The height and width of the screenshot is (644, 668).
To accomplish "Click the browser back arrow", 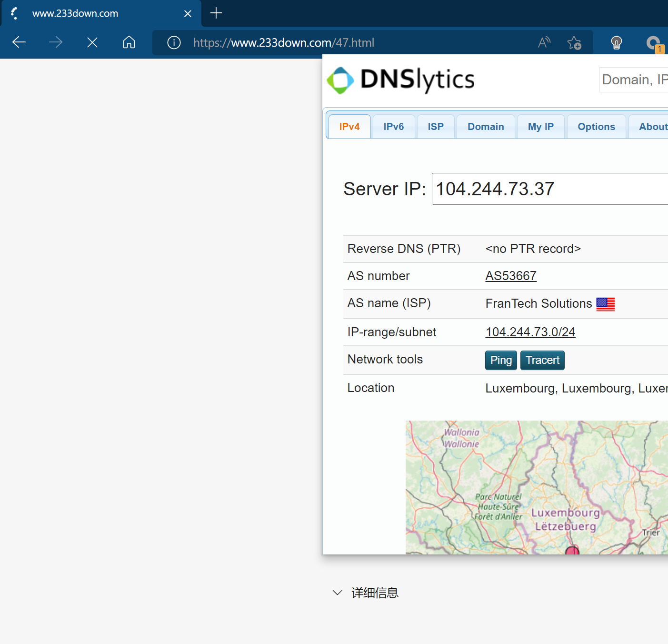I will [x=19, y=42].
